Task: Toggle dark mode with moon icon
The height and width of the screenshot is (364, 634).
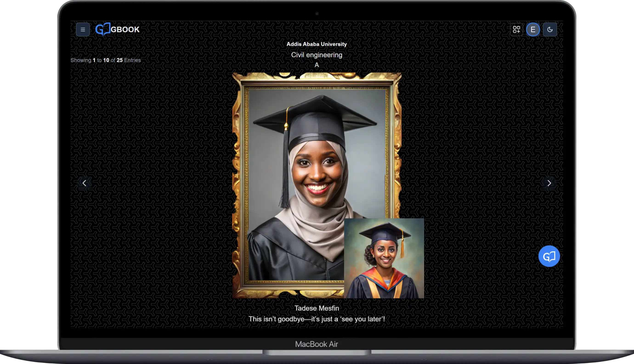Action: (550, 30)
